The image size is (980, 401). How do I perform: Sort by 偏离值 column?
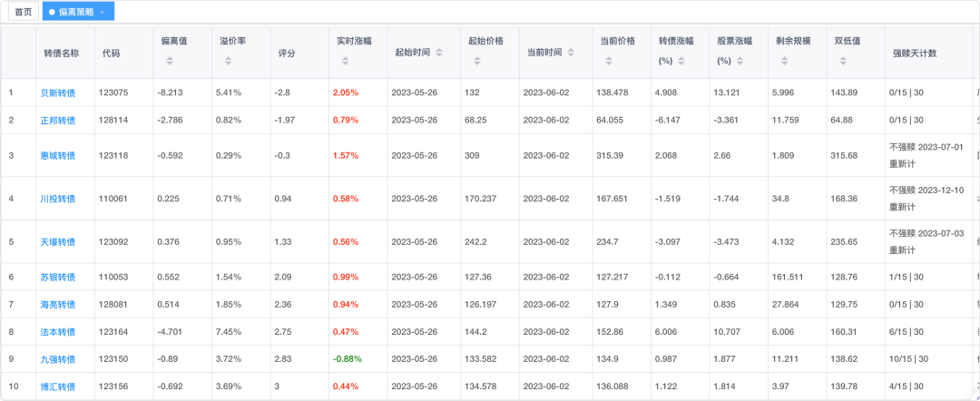(x=170, y=61)
